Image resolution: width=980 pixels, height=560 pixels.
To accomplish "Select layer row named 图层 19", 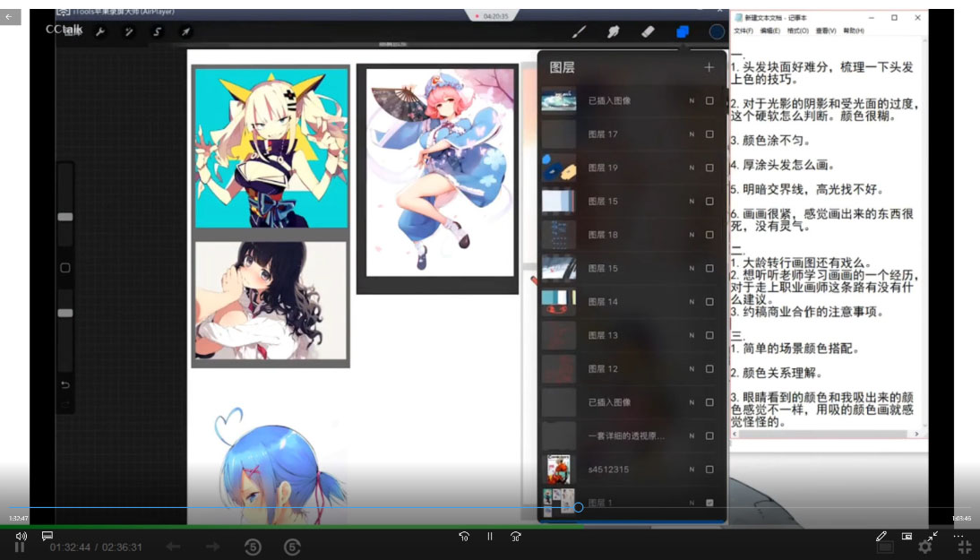I will pos(632,168).
